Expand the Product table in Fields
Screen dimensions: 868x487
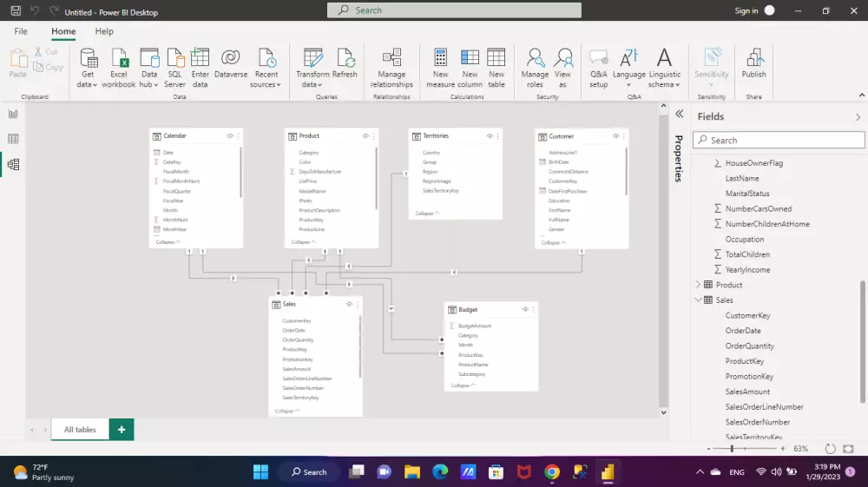[699, 285]
